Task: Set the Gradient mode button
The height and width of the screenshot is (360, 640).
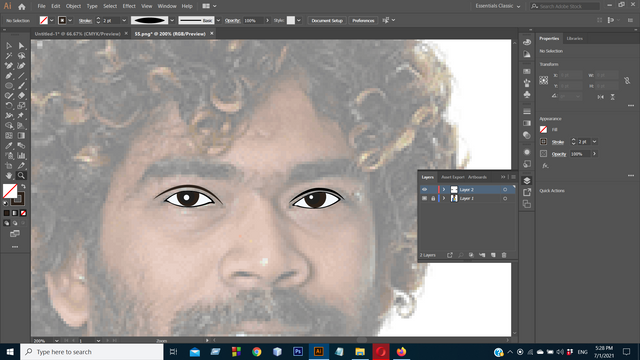Action: tap(15, 213)
